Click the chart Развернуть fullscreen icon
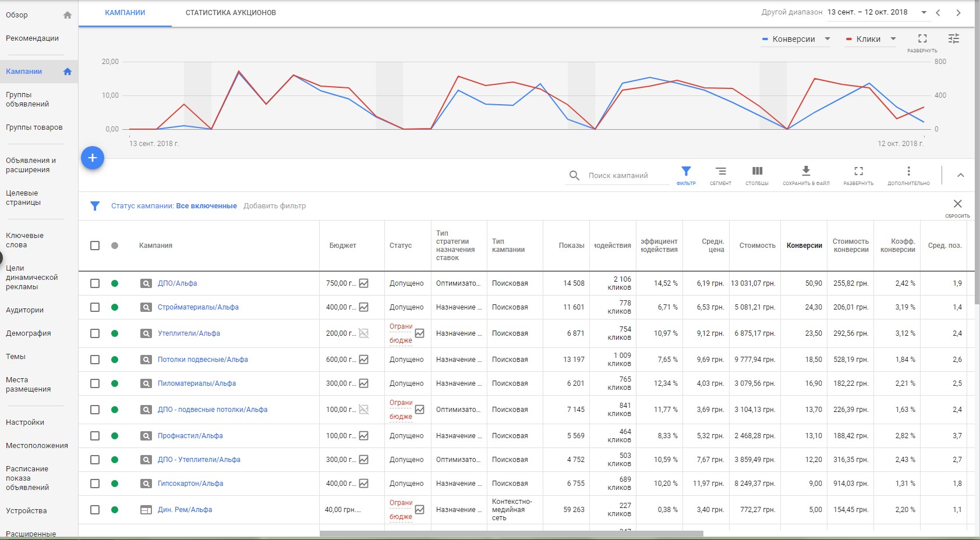Image resolution: width=980 pixels, height=540 pixels. point(922,39)
